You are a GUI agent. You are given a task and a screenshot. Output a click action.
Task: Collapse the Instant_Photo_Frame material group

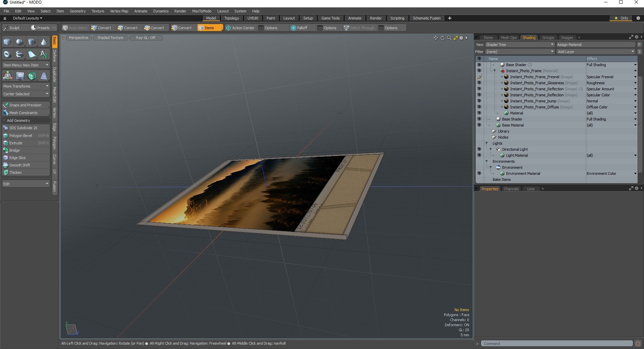coord(494,71)
